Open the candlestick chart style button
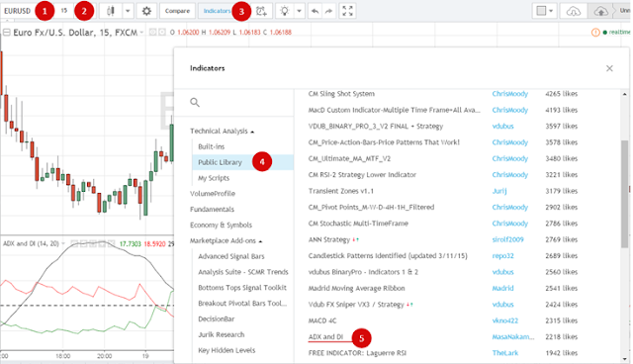The image size is (633, 364). [x=111, y=11]
